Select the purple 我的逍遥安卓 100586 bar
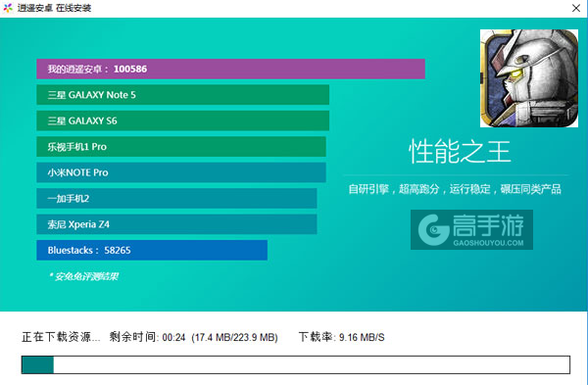 230,69
